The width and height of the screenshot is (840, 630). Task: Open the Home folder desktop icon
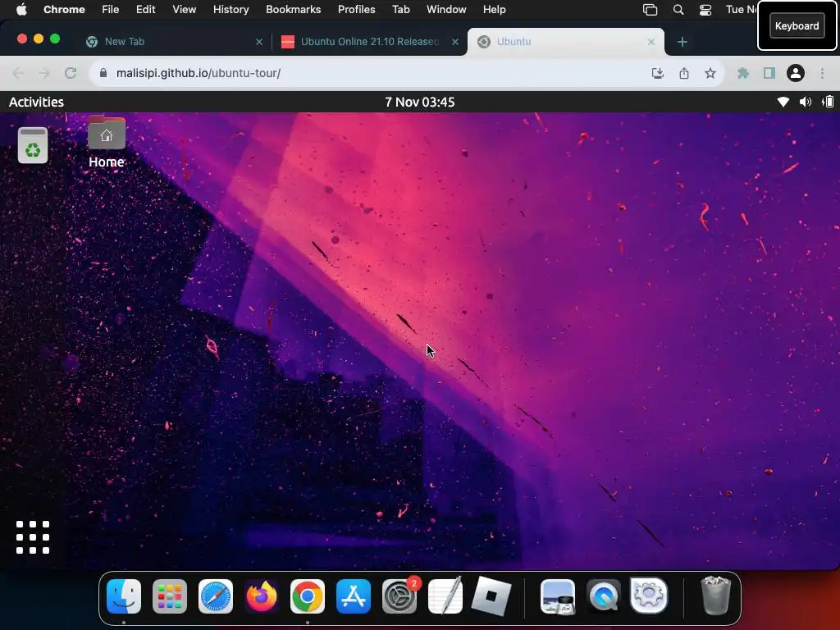click(x=106, y=141)
